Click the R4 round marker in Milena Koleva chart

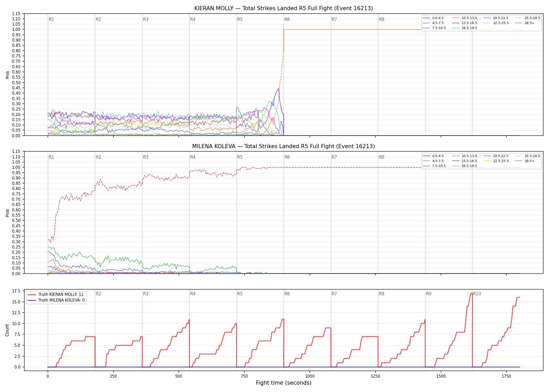(x=193, y=157)
